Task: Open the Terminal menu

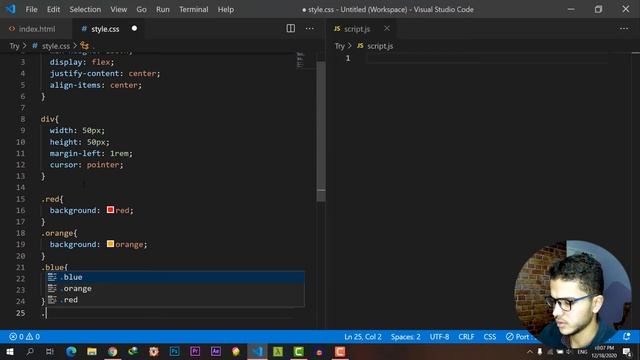Action: pos(193,9)
